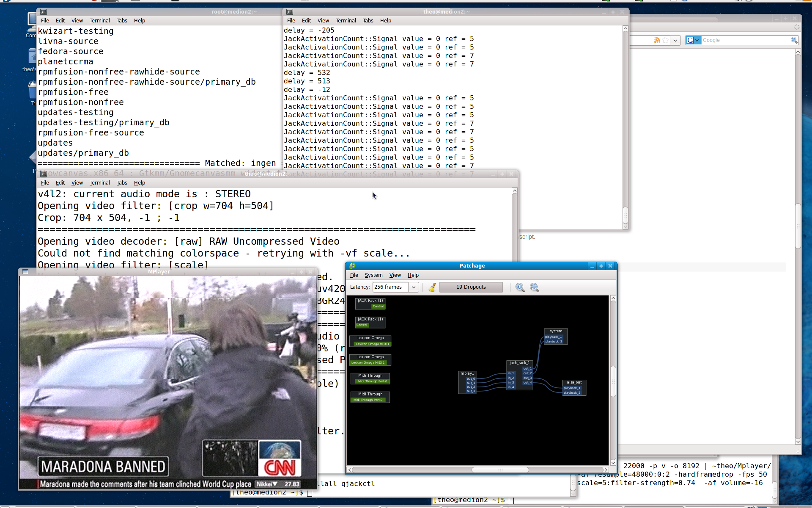
Task: Click the out_4 port on jack_rack_1
Action: pos(527,383)
